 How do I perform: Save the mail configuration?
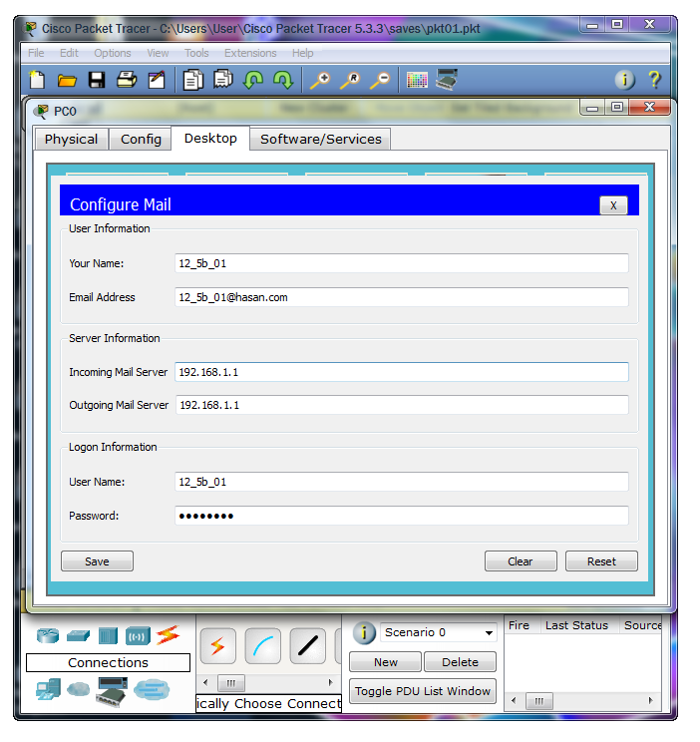click(x=97, y=561)
